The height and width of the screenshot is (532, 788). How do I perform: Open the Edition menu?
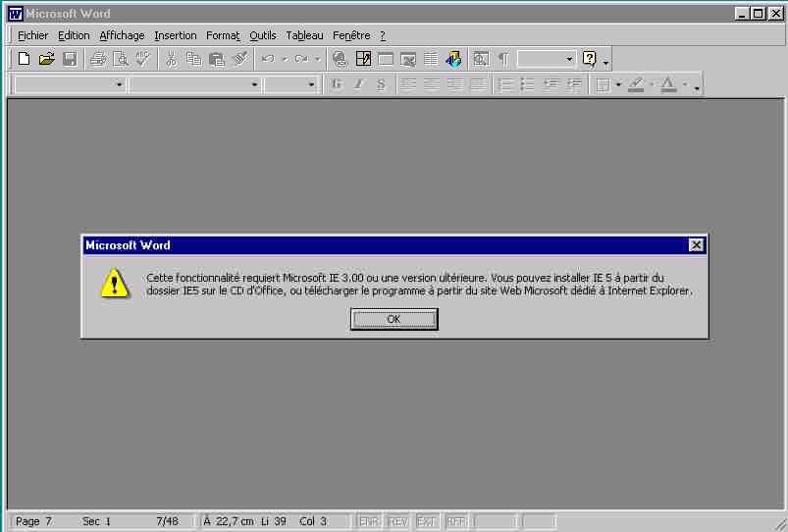(74, 35)
